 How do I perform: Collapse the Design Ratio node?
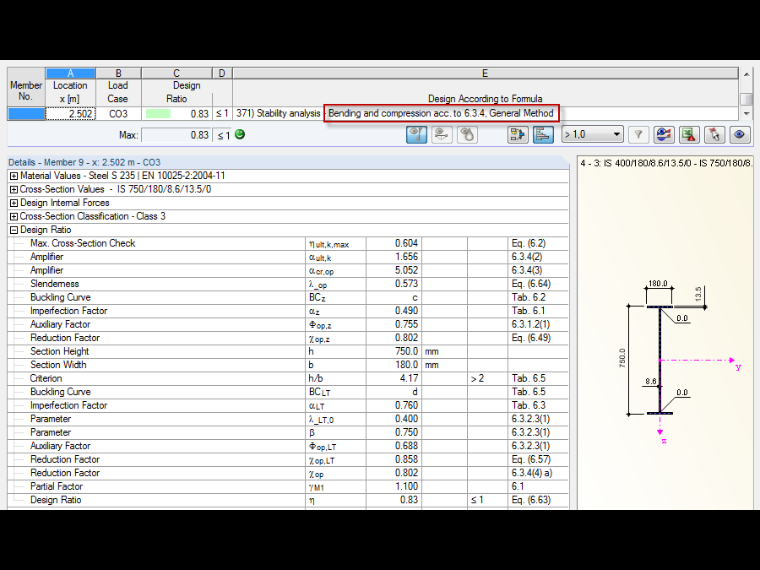pos(14,230)
